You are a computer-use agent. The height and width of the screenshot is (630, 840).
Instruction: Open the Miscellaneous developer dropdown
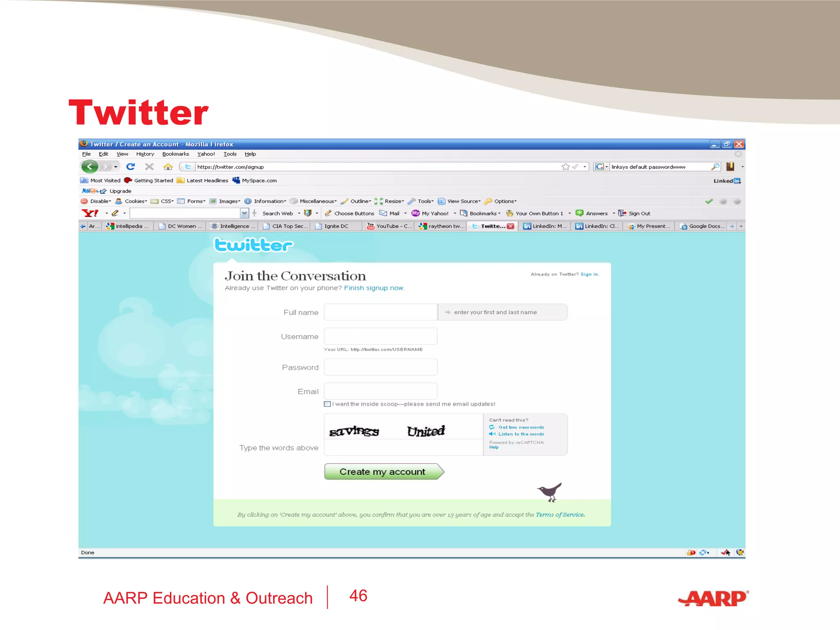point(313,201)
